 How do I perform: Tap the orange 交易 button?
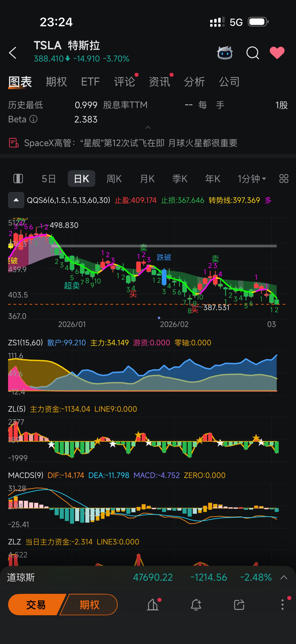pos(36,605)
